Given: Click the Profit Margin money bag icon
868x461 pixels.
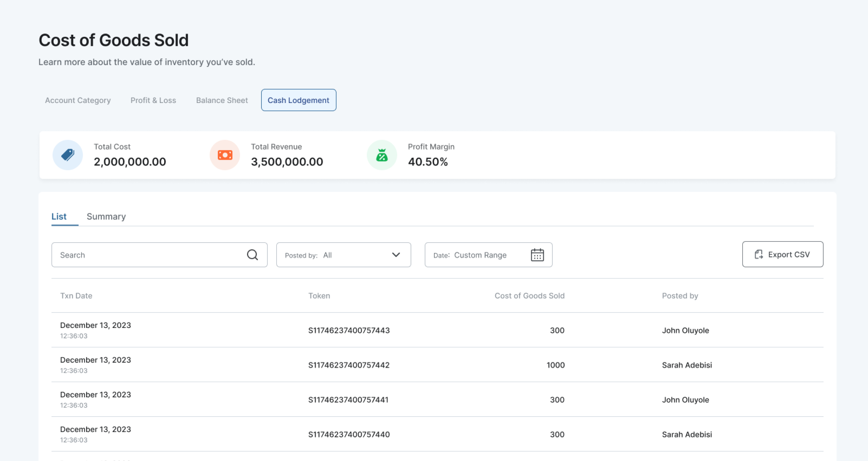Looking at the screenshot, I should click(381, 155).
